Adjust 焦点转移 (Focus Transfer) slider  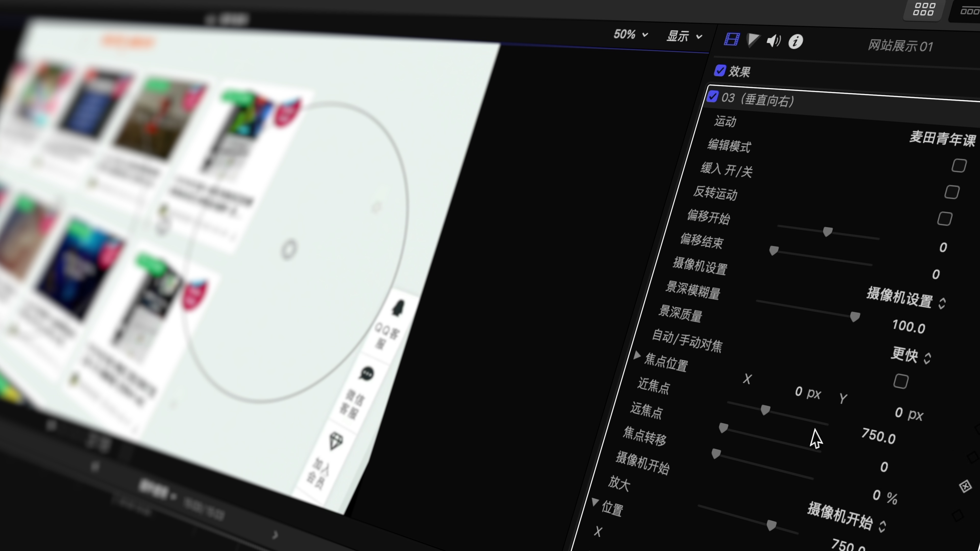click(721, 430)
